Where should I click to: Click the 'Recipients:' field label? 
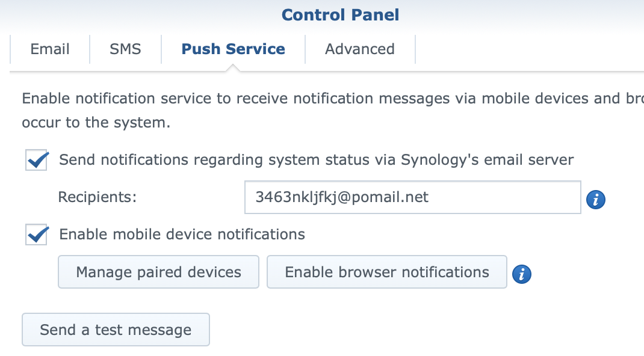[x=98, y=197]
